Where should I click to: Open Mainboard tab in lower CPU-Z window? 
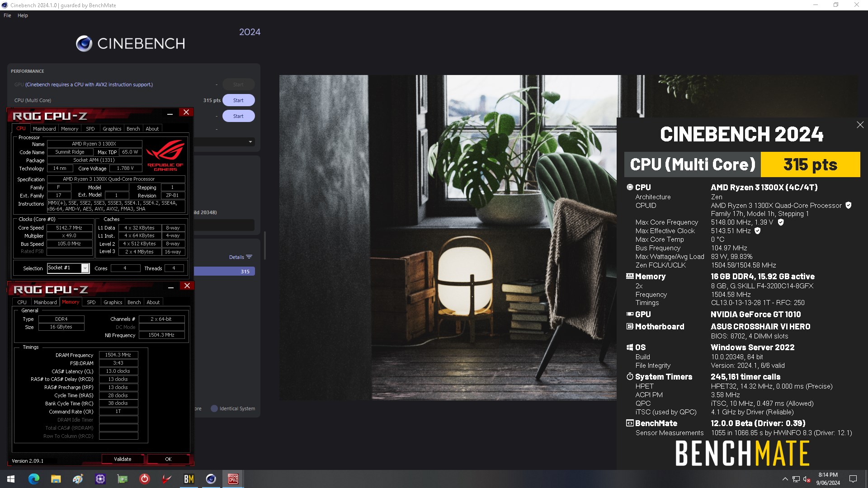[45, 302]
